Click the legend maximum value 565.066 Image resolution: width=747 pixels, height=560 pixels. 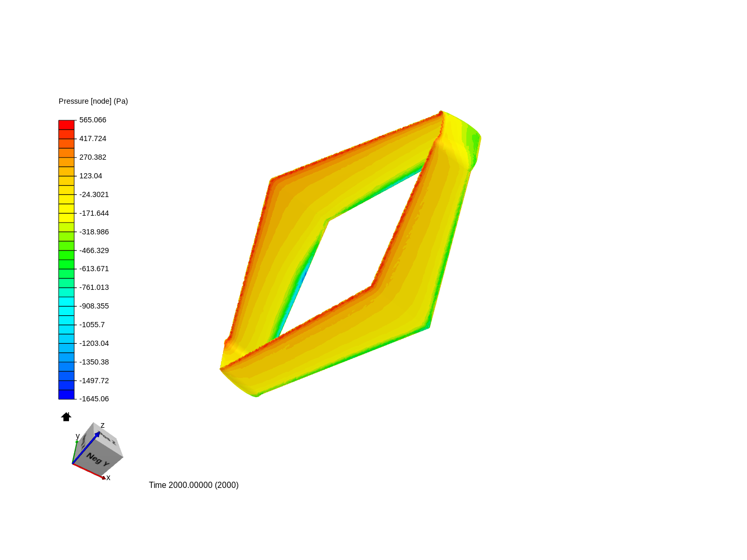(x=93, y=120)
